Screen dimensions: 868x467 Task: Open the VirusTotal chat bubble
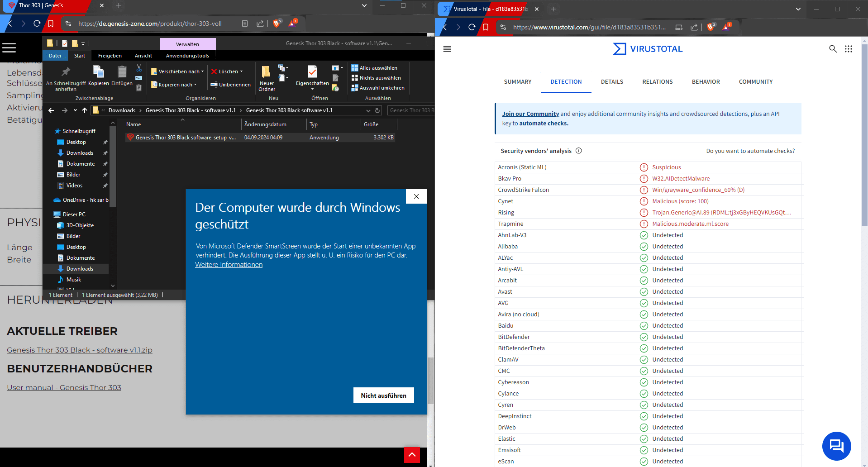pos(836,446)
